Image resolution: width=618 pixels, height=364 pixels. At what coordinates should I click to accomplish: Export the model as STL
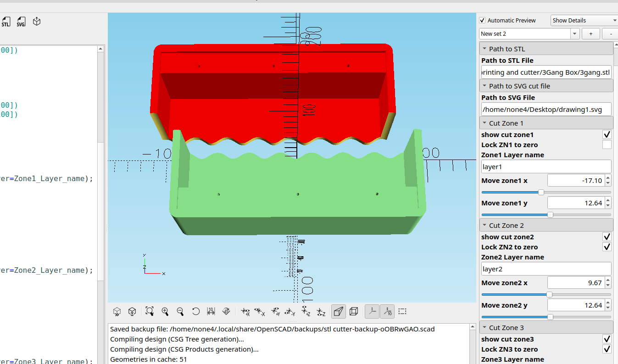[6, 21]
